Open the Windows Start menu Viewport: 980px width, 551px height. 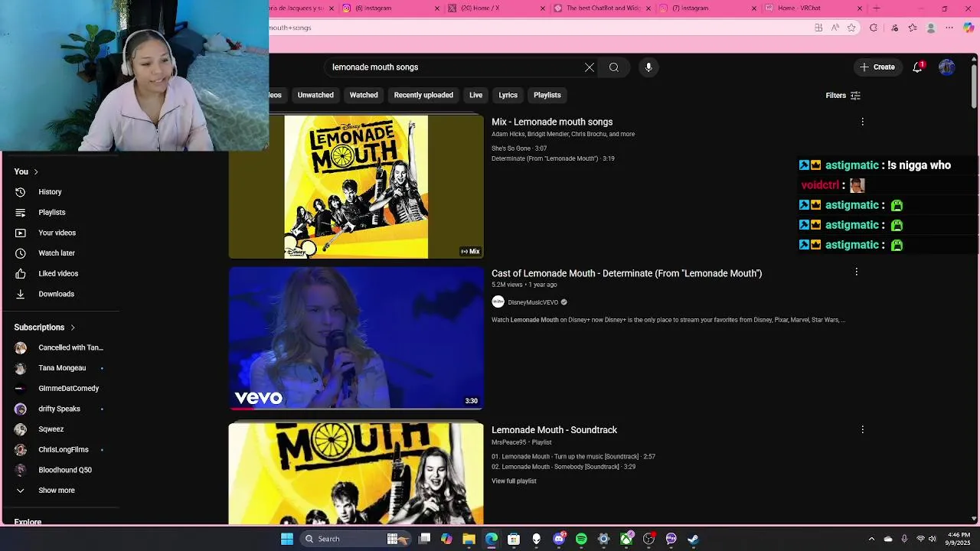point(287,539)
